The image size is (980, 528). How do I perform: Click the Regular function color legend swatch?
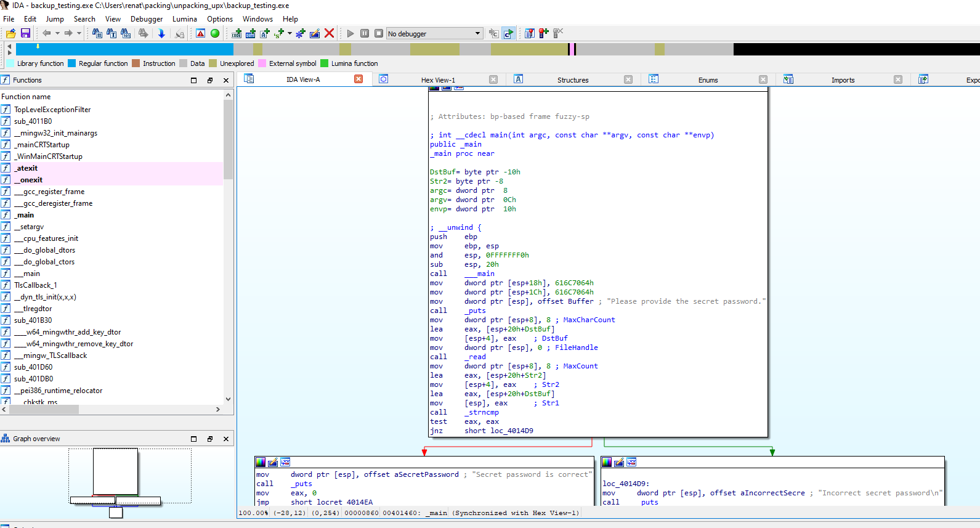(x=72, y=63)
